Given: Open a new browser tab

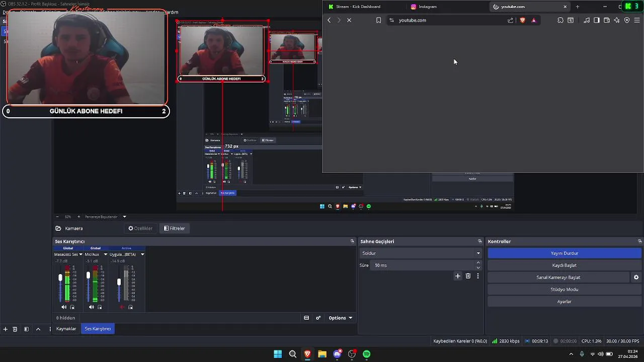Looking at the screenshot, I should click(x=578, y=7).
